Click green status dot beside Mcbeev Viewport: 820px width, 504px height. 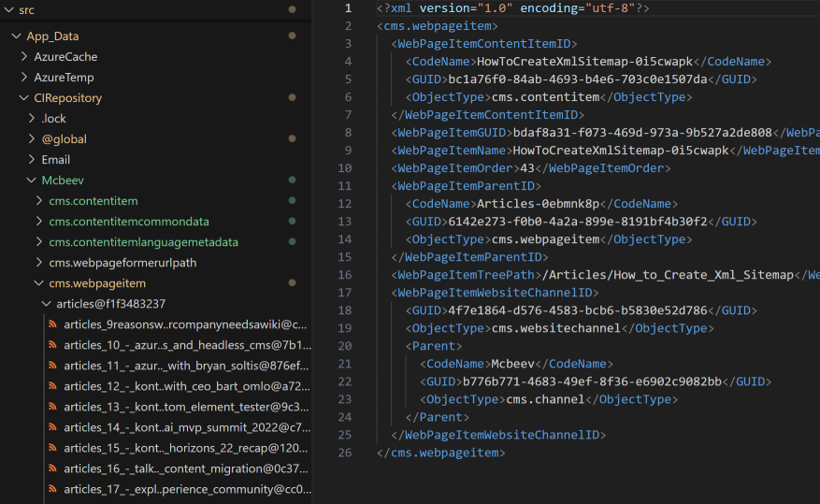click(293, 180)
